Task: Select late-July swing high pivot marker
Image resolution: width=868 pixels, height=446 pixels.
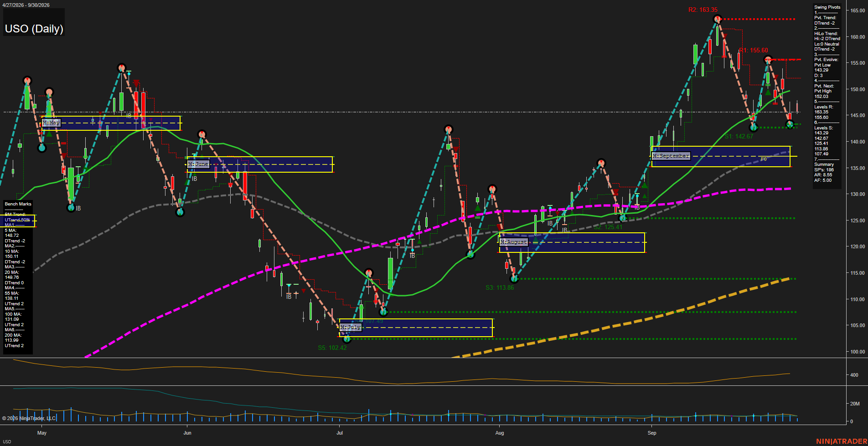Action: pyautogui.click(x=449, y=129)
